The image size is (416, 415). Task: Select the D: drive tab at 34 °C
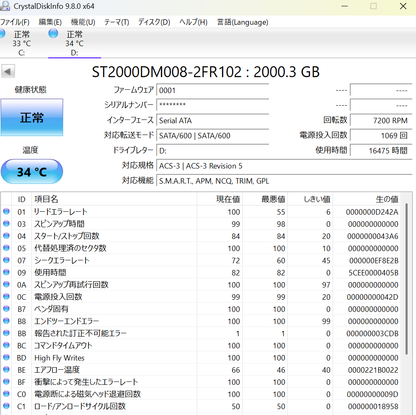(x=74, y=43)
